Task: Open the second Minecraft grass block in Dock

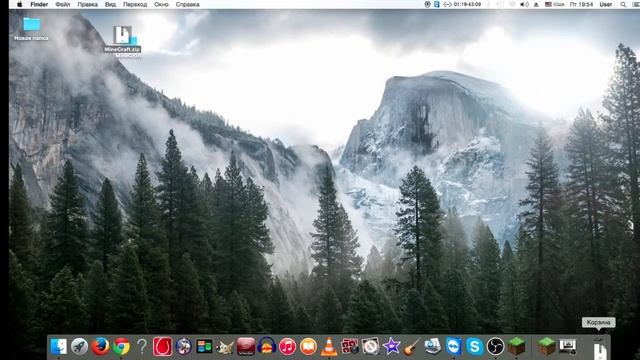Action: (546, 347)
